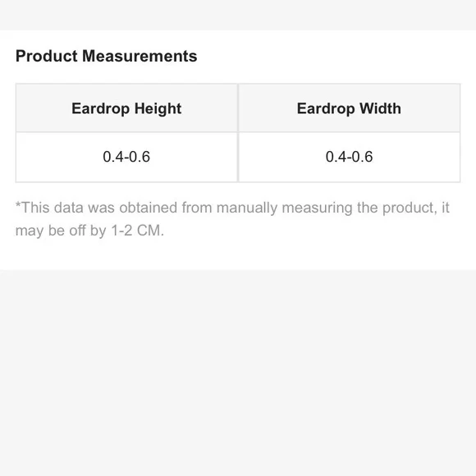This screenshot has height=476, width=476.
Task: Click the disclaimer line starting with *This data
Action: tap(232, 208)
